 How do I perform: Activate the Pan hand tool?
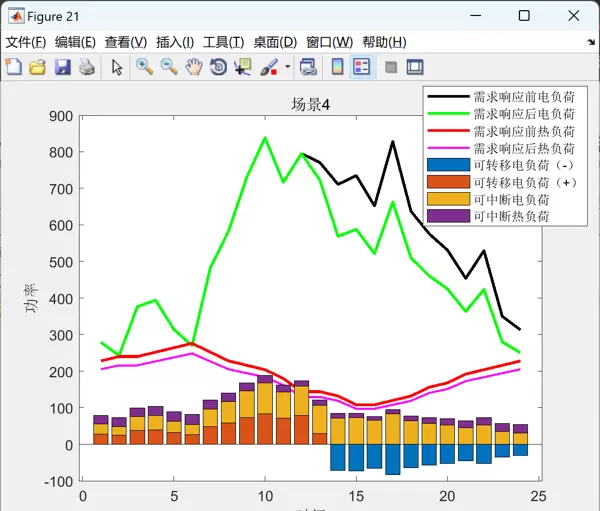coord(193,67)
